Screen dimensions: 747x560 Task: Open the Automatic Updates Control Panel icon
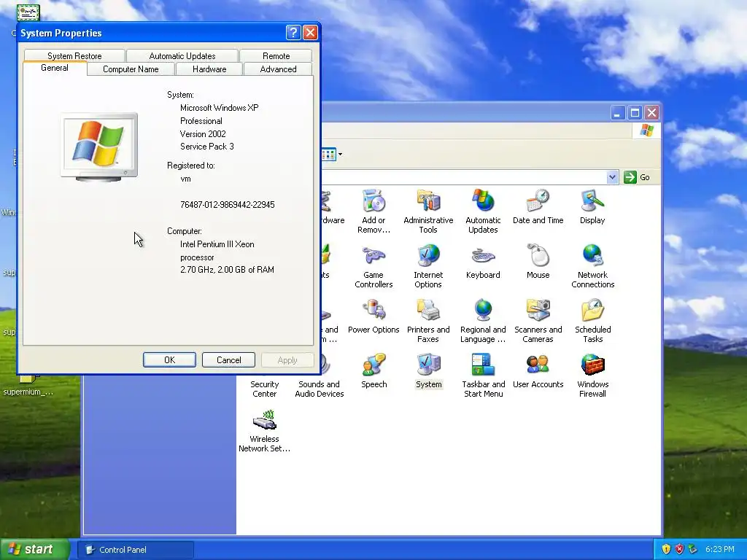tap(483, 211)
